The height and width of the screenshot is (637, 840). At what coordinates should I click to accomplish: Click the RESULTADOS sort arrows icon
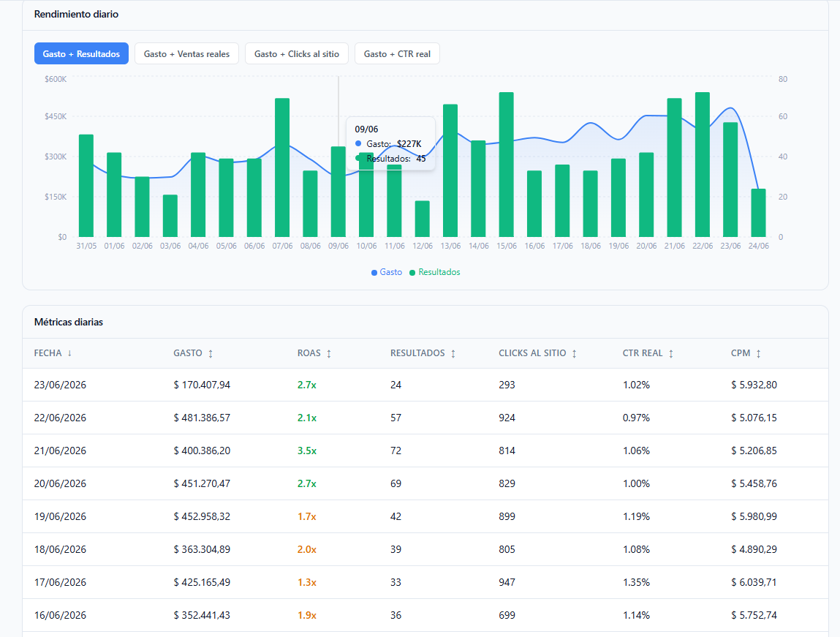tap(453, 353)
